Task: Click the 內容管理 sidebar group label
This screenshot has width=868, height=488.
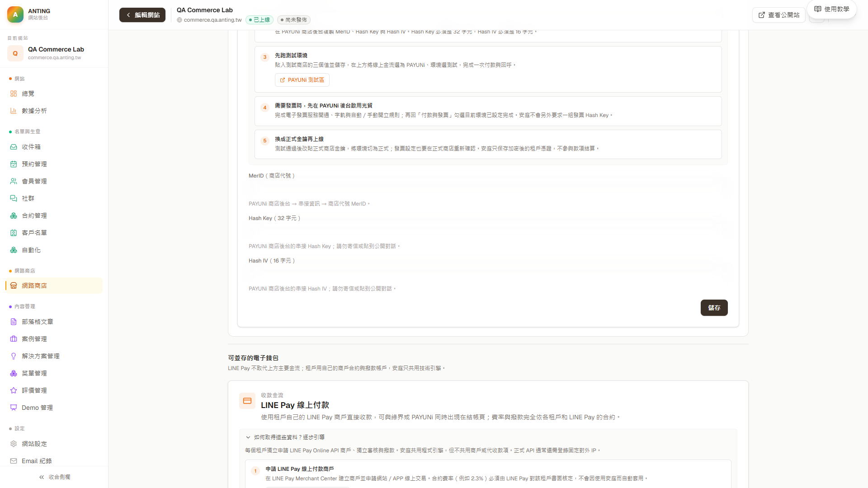Action: tap(25, 306)
